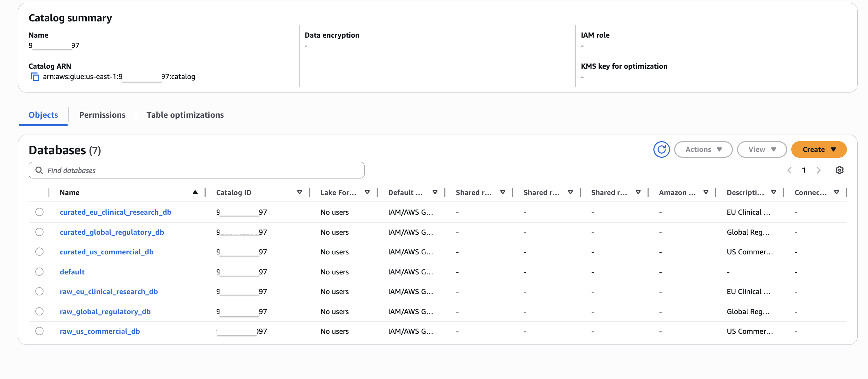This screenshot has width=868, height=379.
Task: Click the Catalog summary heading
Action: click(70, 18)
